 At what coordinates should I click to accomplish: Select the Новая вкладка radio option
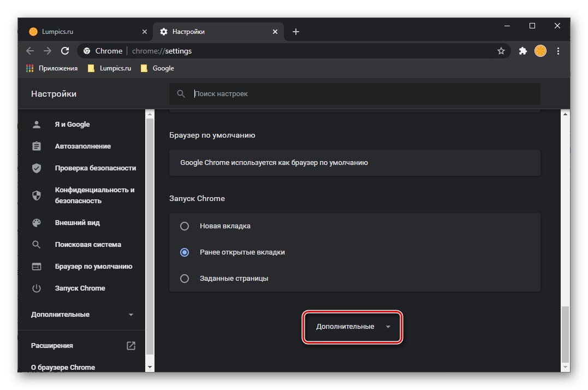pos(185,226)
